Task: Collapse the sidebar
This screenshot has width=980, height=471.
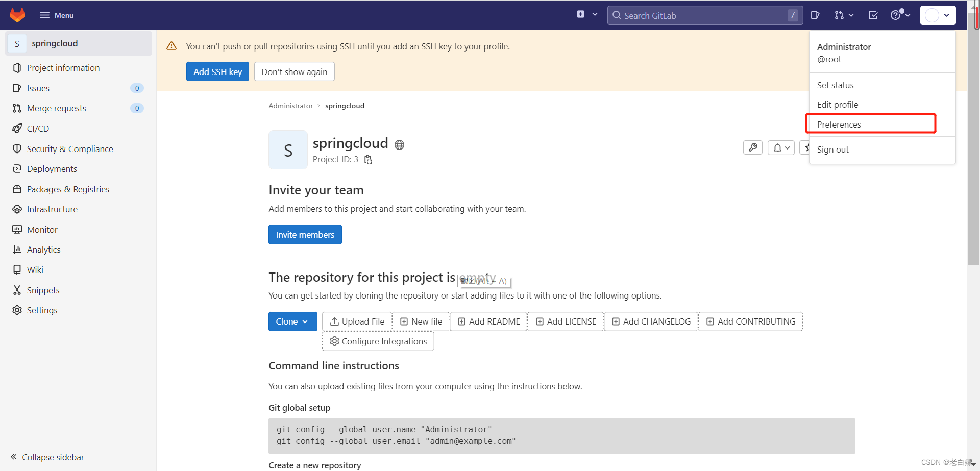Action: (x=47, y=457)
